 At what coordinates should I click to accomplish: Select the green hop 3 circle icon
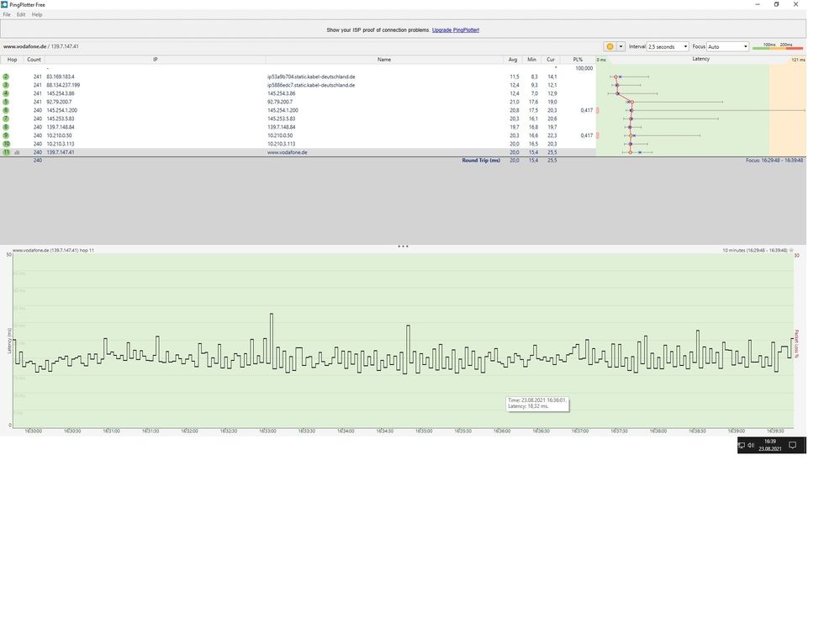pos(6,85)
